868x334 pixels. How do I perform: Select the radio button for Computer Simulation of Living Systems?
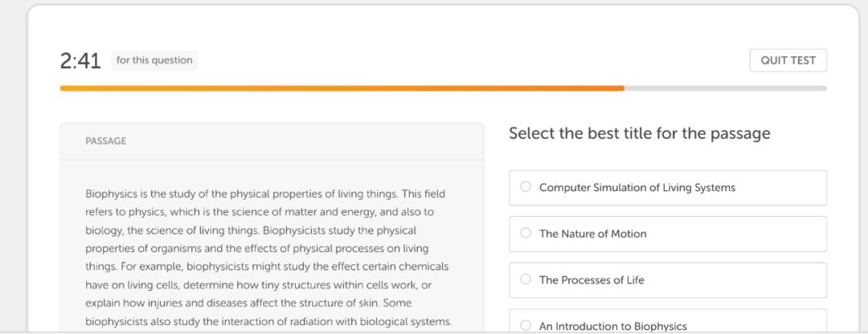point(526,187)
